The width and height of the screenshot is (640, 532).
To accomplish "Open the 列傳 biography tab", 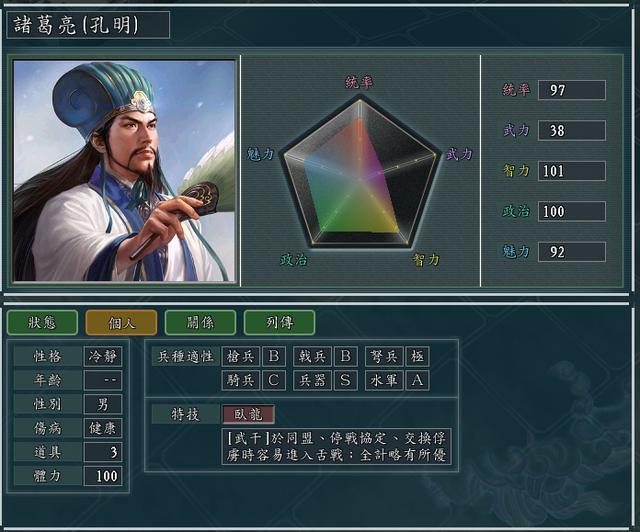I will (279, 323).
